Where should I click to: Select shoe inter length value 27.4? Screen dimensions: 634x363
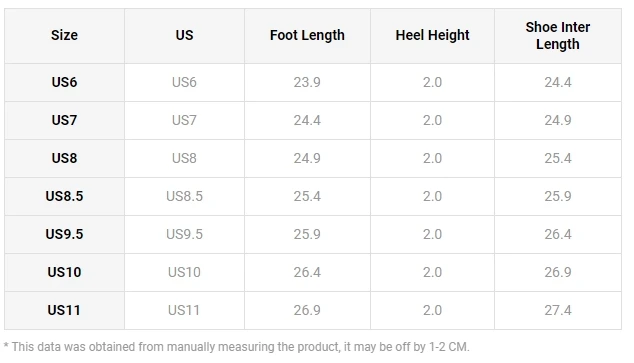click(558, 310)
